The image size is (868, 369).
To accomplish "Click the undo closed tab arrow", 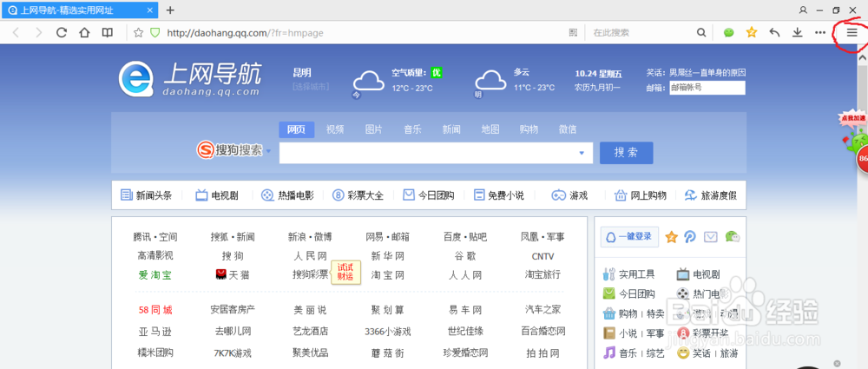I will (x=774, y=33).
